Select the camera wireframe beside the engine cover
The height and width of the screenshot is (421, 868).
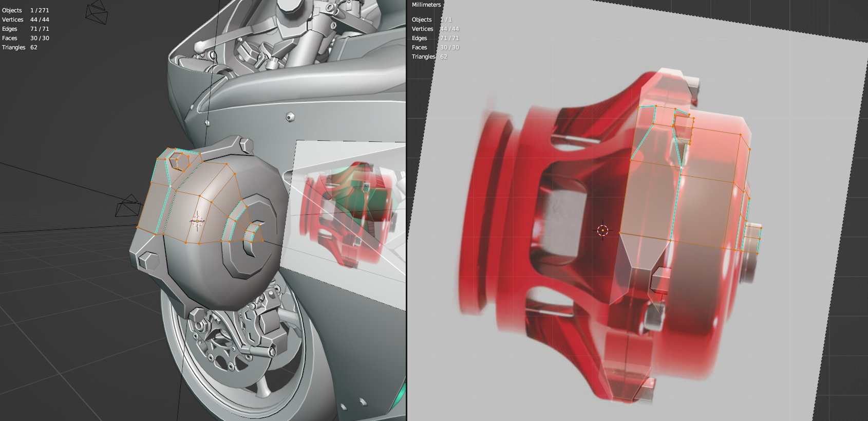pos(128,206)
